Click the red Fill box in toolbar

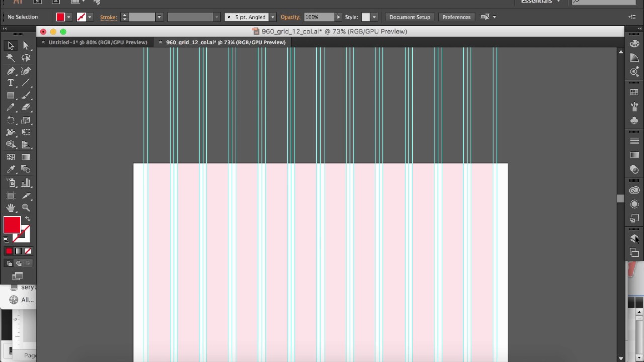pyautogui.click(x=12, y=225)
